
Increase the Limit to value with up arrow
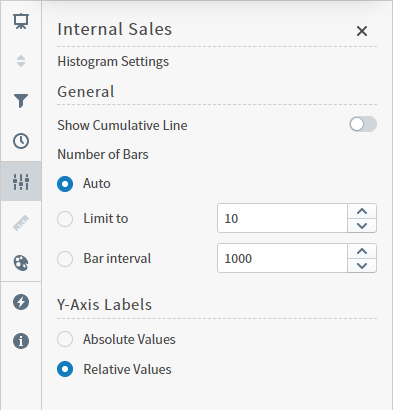[x=362, y=211]
